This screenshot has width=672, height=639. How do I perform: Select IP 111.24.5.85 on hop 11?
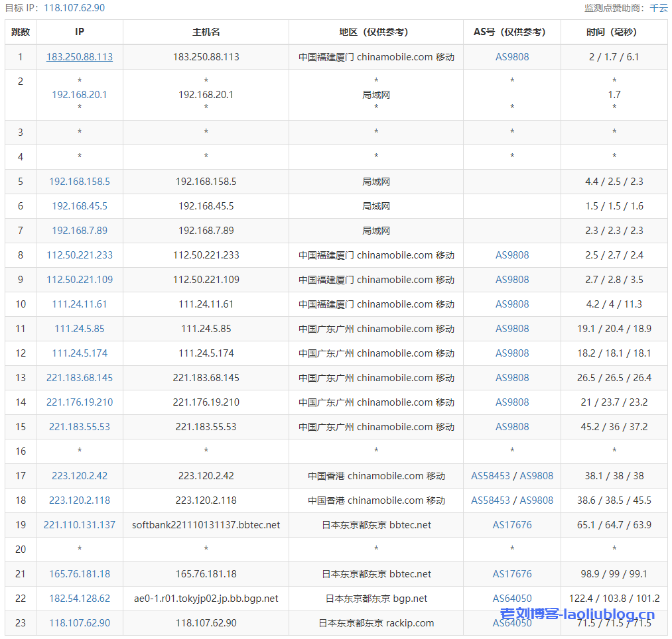point(79,328)
